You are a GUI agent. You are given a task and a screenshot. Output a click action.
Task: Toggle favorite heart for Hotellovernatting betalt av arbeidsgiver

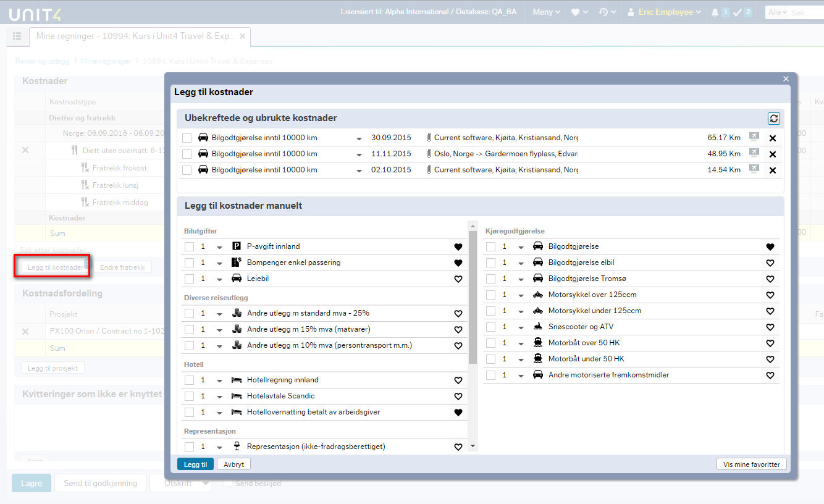point(458,412)
